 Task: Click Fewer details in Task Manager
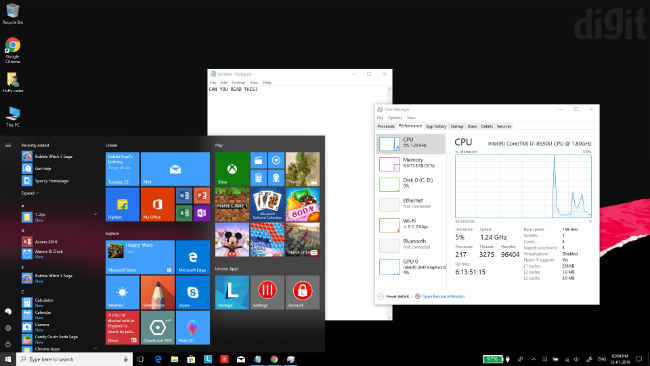click(x=393, y=296)
